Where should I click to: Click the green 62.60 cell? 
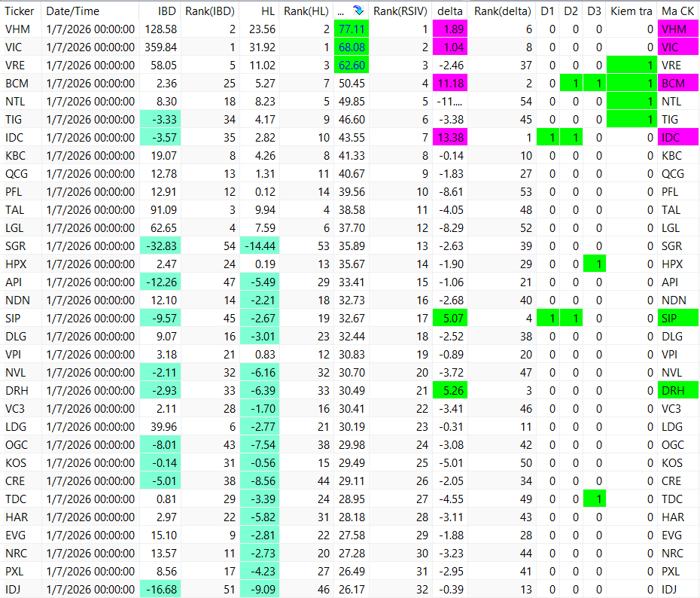pyautogui.click(x=352, y=66)
